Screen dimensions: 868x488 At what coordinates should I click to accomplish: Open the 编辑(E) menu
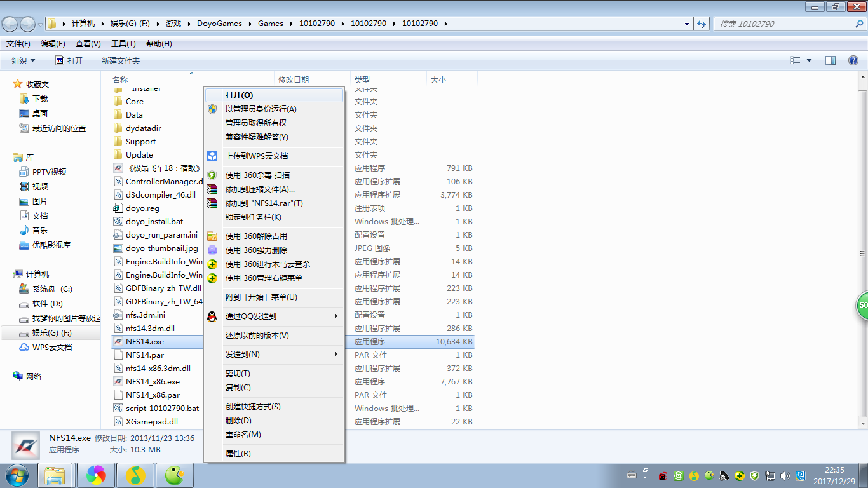coord(53,44)
